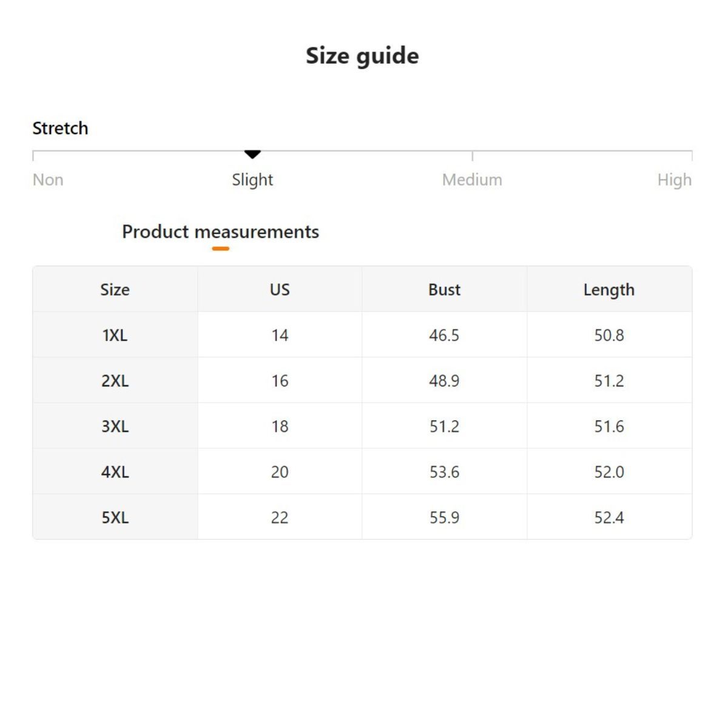Click the US column header
This screenshot has width=728, height=728.
click(x=280, y=289)
